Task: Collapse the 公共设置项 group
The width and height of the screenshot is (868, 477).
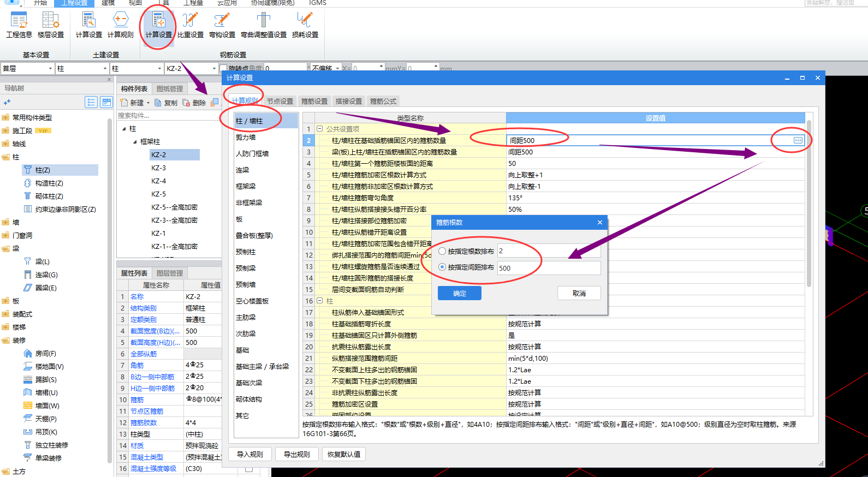Action: click(320, 129)
